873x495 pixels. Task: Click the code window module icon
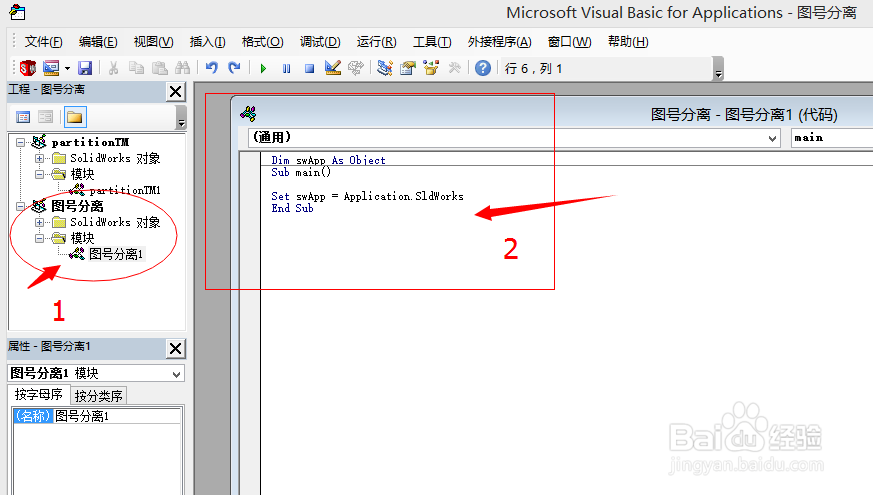click(x=248, y=114)
